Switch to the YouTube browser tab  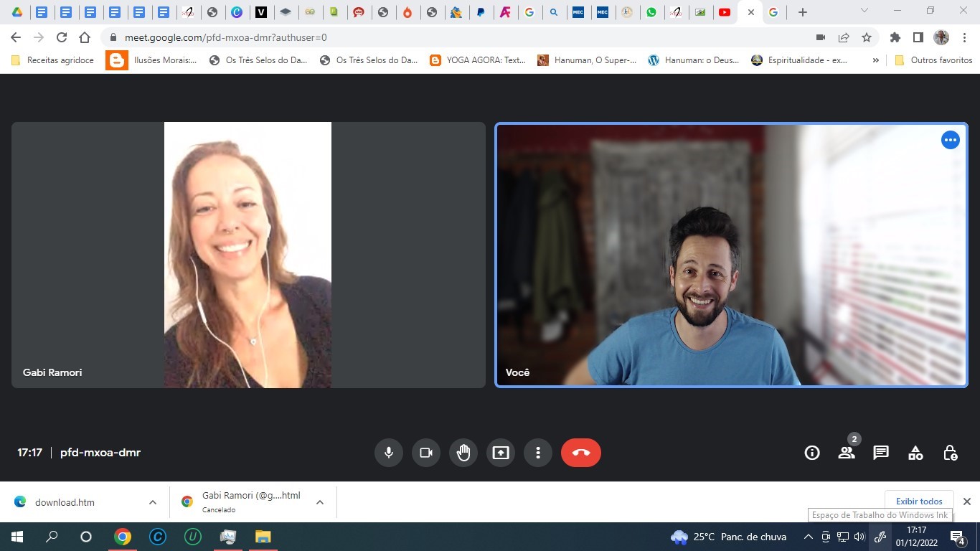pos(725,12)
